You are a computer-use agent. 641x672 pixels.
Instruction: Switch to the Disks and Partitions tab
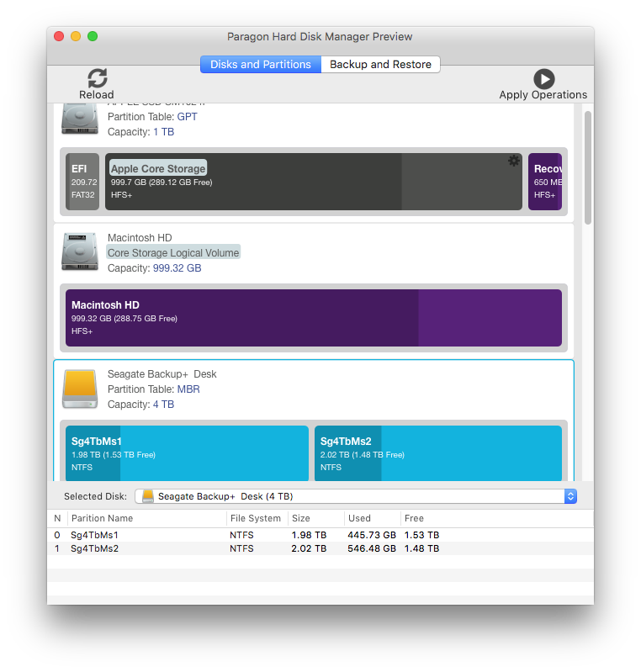click(261, 64)
